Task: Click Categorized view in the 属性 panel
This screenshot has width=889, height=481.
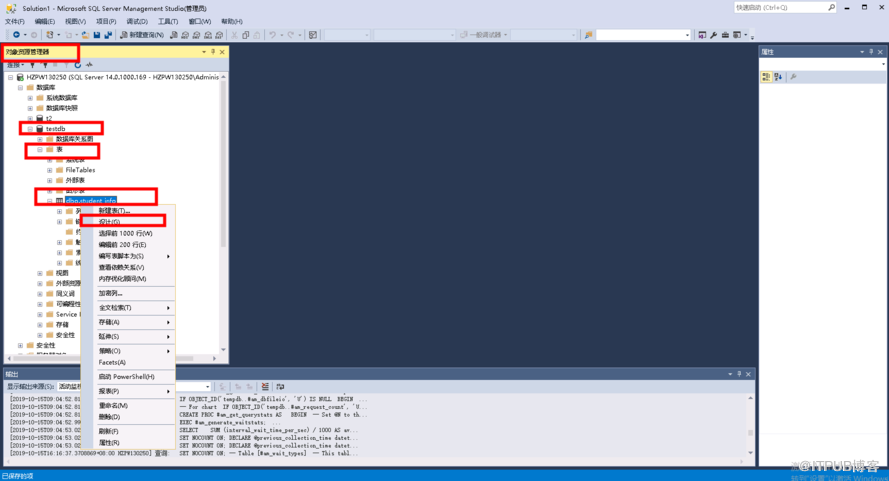Action: pyautogui.click(x=765, y=76)
